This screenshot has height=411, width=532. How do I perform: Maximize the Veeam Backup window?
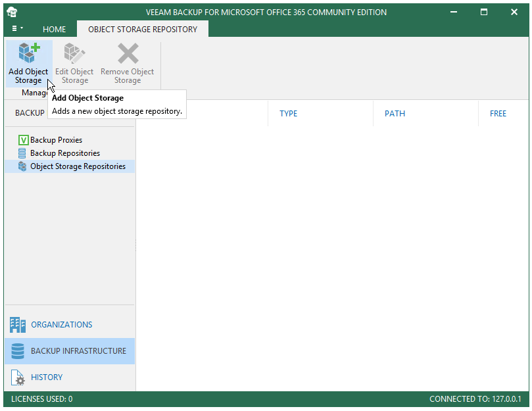[484, 12]
